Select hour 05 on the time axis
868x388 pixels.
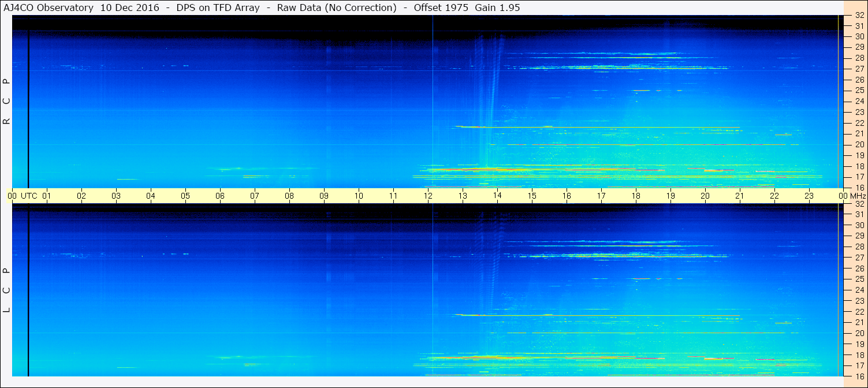(185, 196)
